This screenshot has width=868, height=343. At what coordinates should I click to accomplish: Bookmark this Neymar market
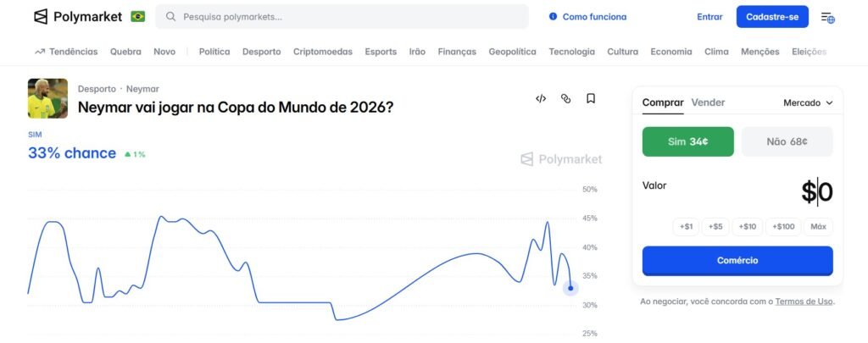pyautogui.click(x=591, y=98)
